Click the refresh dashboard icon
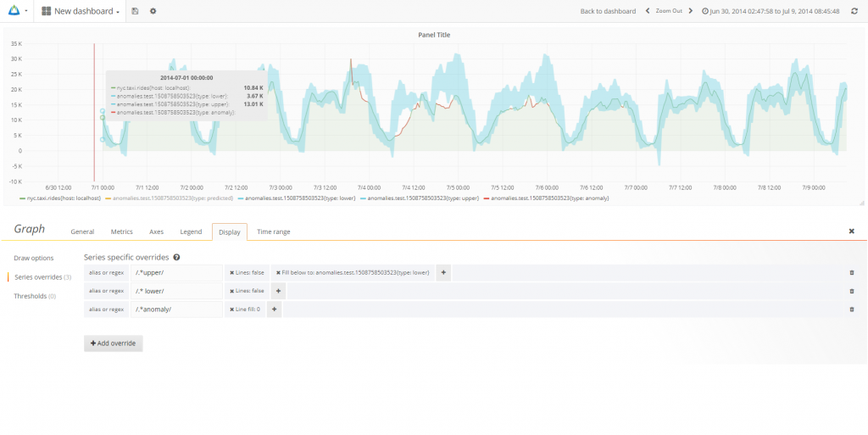 854,11
